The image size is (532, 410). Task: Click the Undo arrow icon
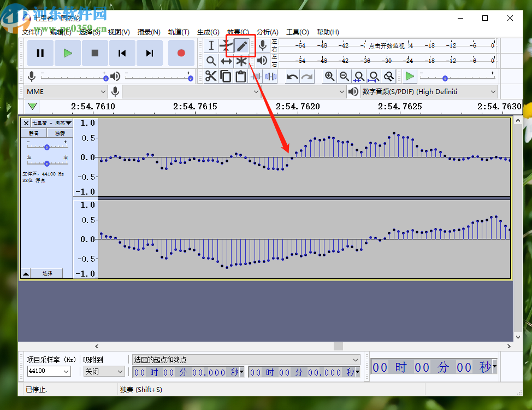pos(292,77)
